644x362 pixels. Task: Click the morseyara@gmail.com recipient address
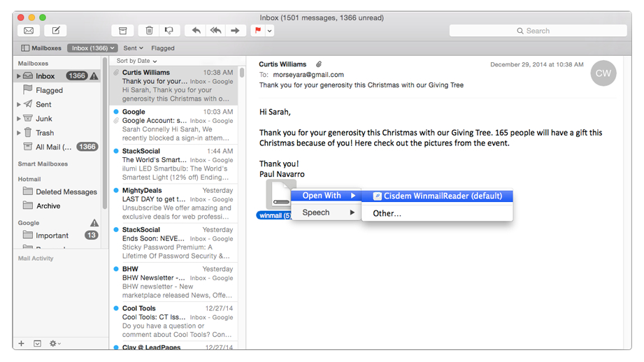308,75
